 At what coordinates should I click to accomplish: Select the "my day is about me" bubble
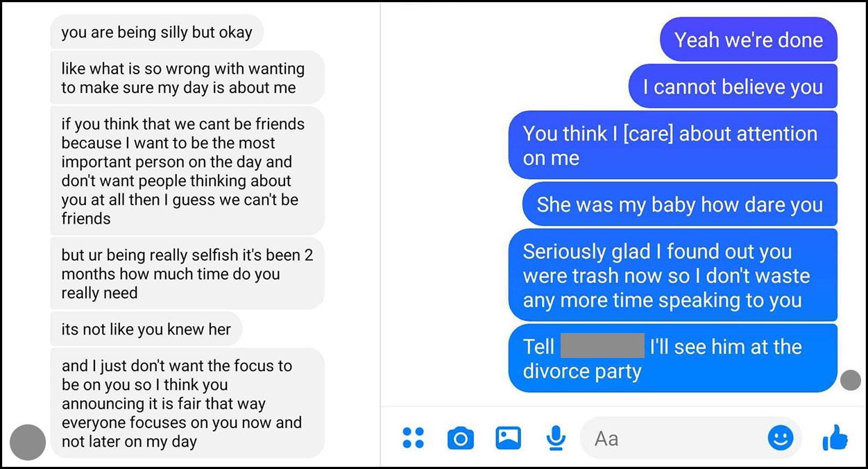click(187, 78)
